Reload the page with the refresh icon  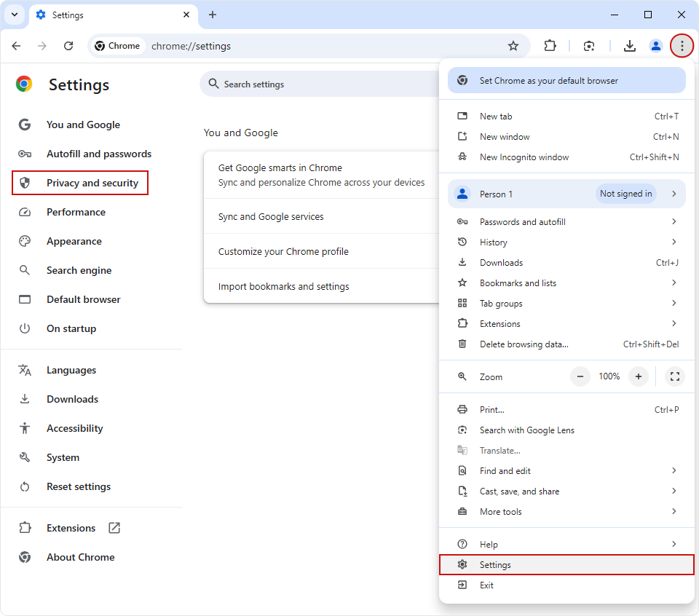(68, 46)
